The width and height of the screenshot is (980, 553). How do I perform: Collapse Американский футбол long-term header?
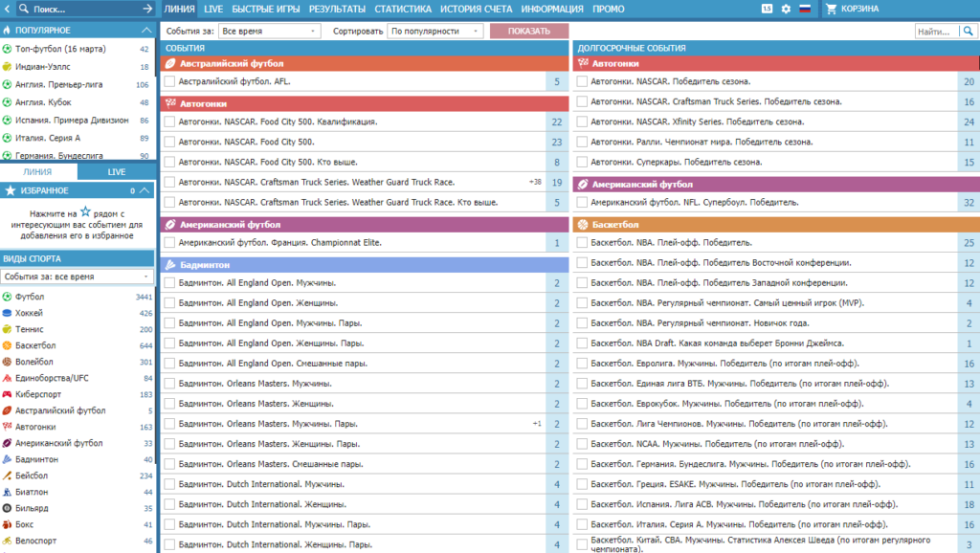[x=776, y=185]
